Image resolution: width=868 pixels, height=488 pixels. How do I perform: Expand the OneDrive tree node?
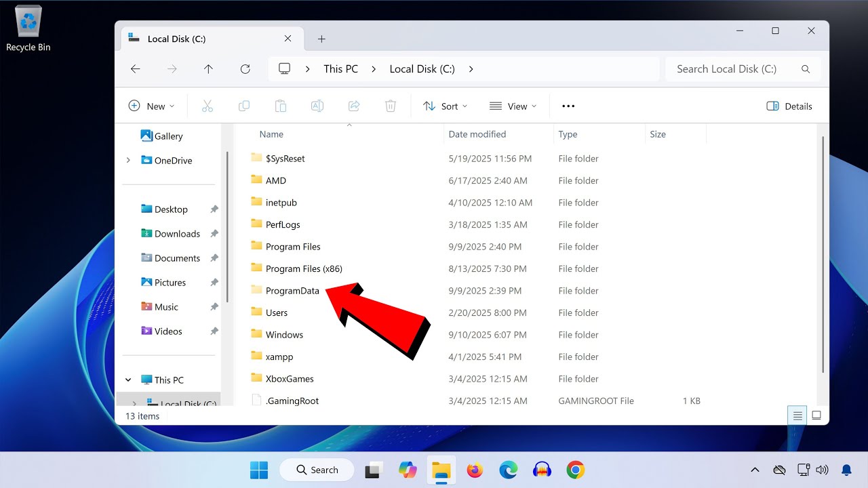click(128, 161)
